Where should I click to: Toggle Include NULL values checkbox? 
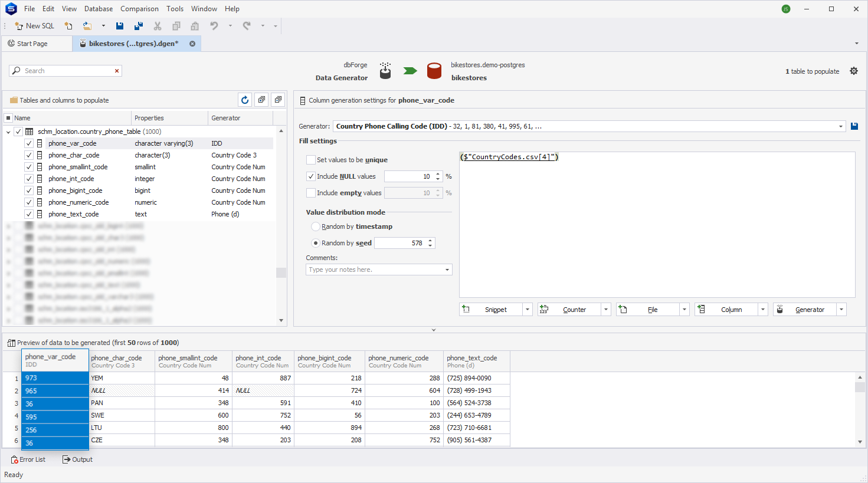click(311, 176)
